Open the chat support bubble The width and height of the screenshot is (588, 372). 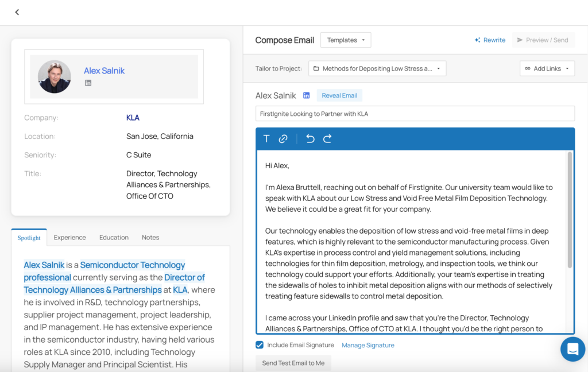(x=572, y=349)
